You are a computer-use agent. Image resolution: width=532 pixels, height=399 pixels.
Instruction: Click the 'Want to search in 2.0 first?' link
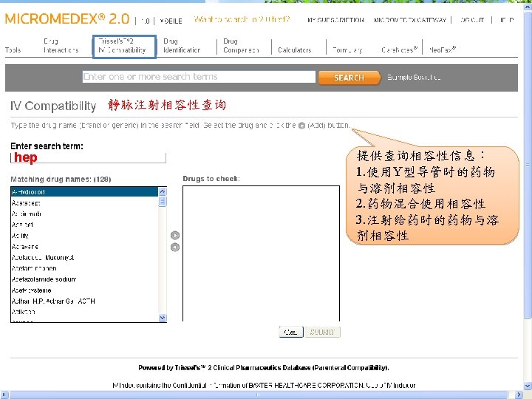[x=242, y=19]
